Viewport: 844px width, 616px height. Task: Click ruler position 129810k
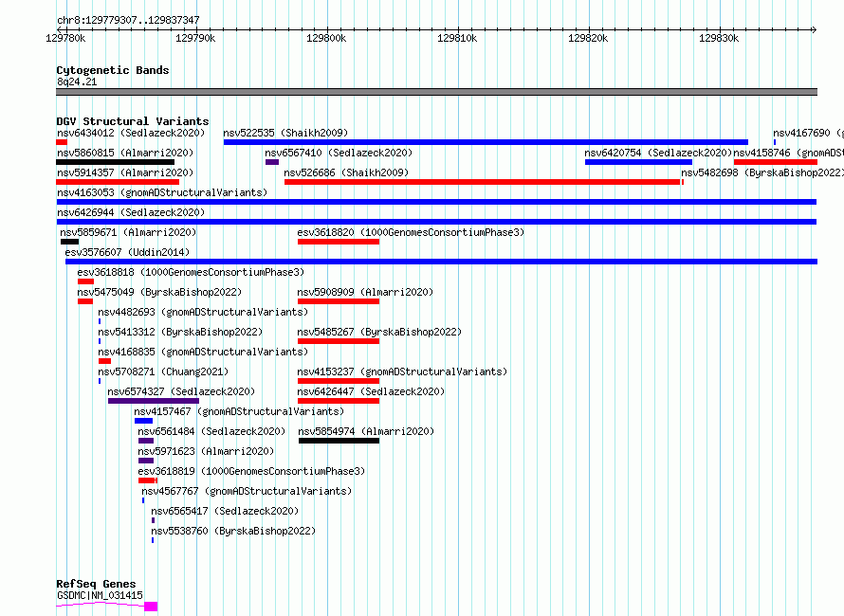point(457,38)
